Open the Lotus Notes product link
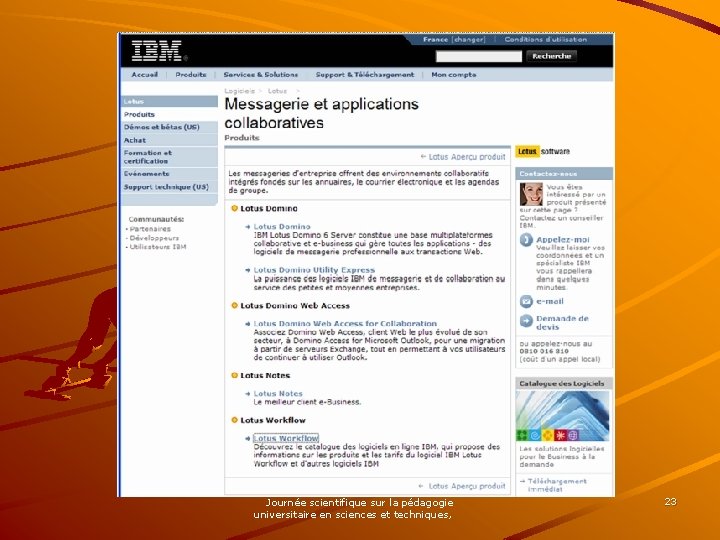The image size is (720, 540). pyautogui.click(x=278, y=394)
